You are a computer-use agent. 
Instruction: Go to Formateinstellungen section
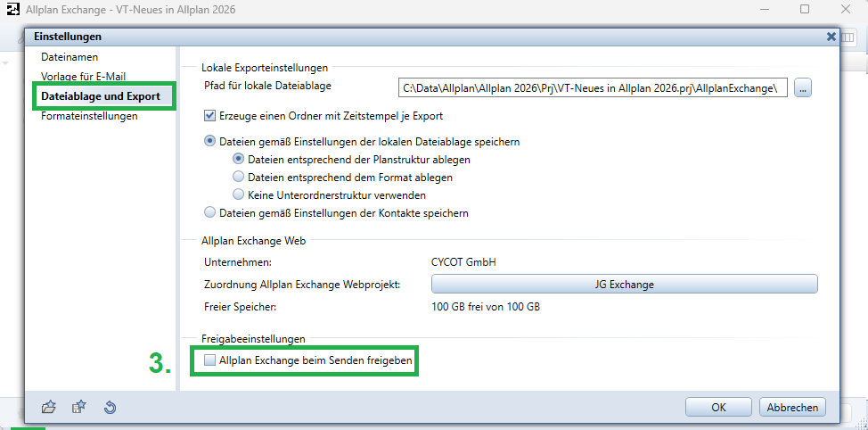(89, 116)
